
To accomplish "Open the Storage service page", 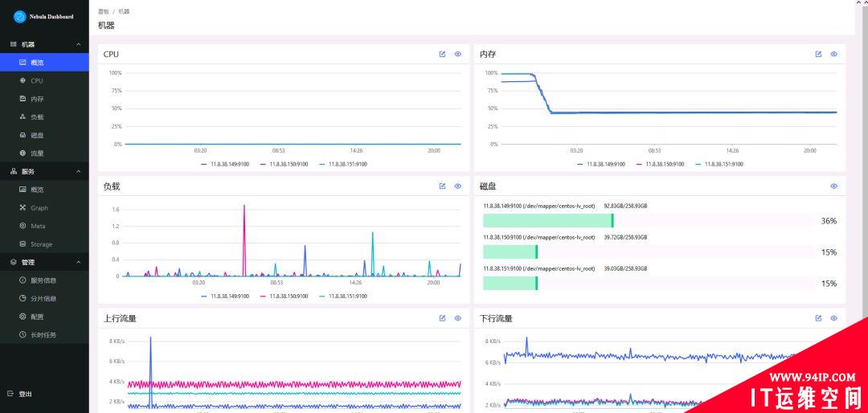I will point(44,244).
